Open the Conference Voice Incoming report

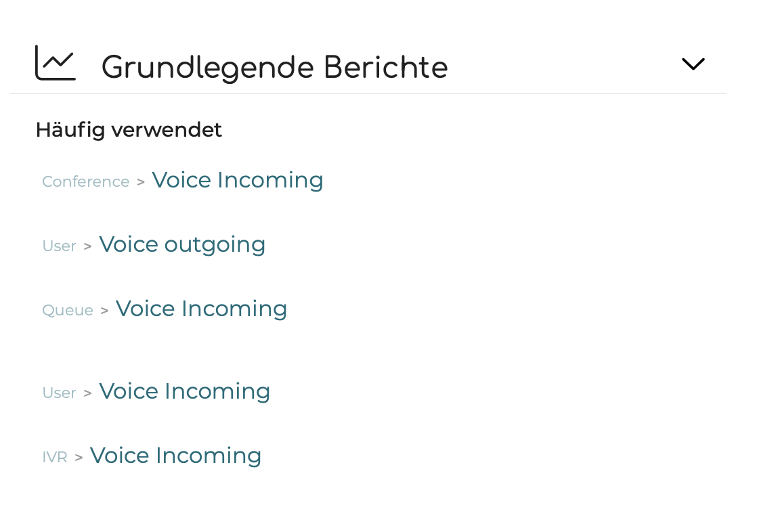[238, 180]
